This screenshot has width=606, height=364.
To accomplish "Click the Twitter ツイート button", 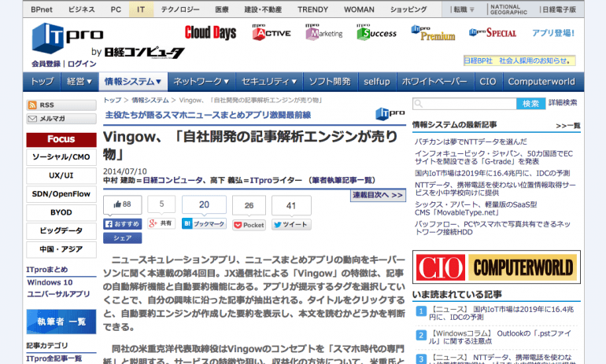I will (x=291, y=225).
